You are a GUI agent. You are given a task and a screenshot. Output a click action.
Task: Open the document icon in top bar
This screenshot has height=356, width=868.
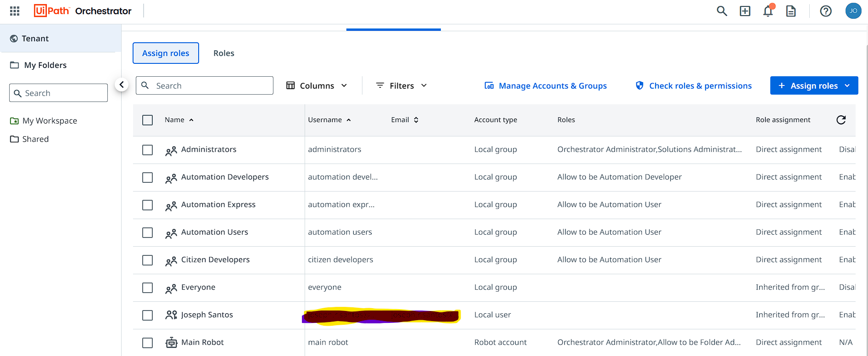(791, 11)
